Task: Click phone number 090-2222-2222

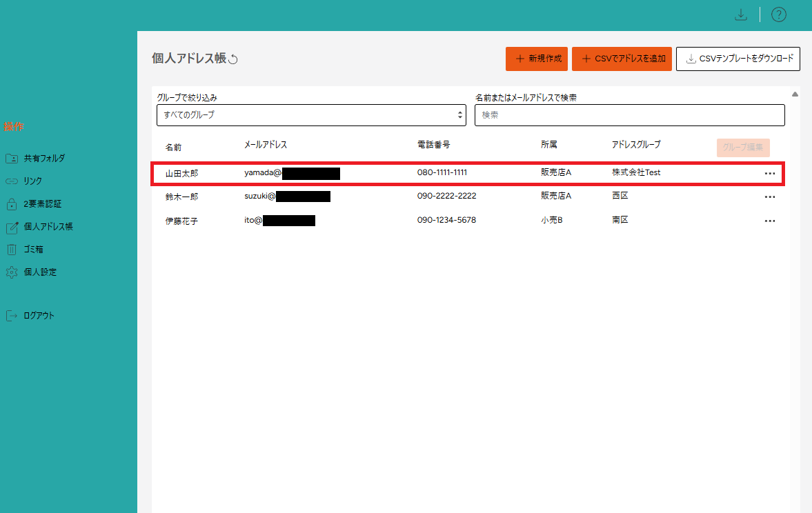Action: pos(447,196)
